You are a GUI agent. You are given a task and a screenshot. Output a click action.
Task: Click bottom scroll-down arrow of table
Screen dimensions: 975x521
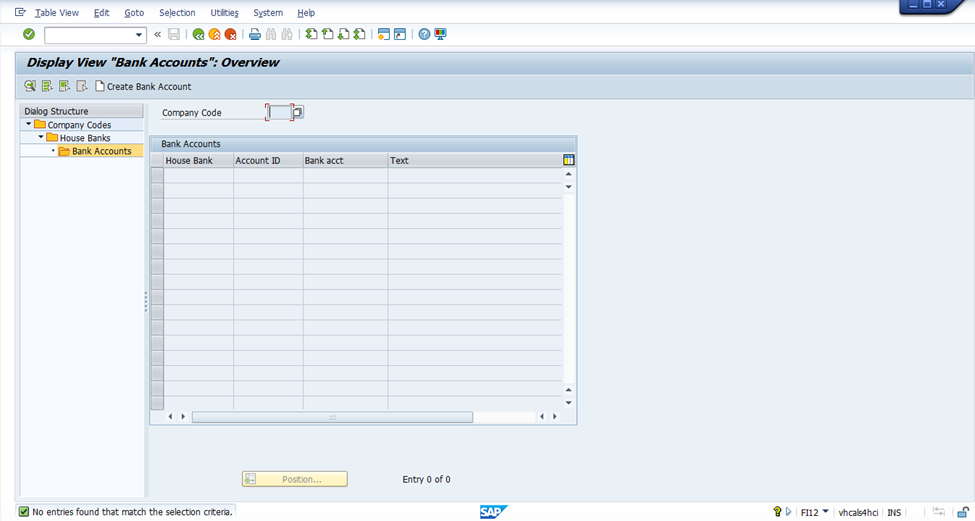point(568,403)
